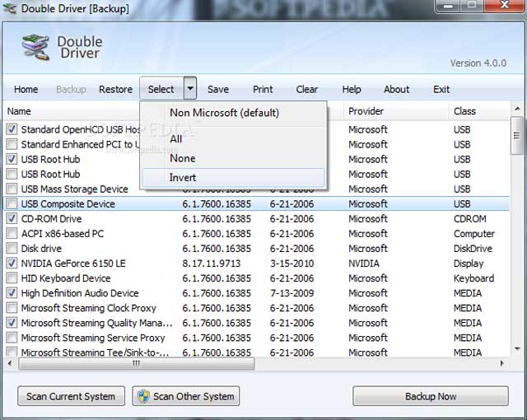
Task: Uncheck High Definition Audio Device checkbox
Action: (12, 293)
